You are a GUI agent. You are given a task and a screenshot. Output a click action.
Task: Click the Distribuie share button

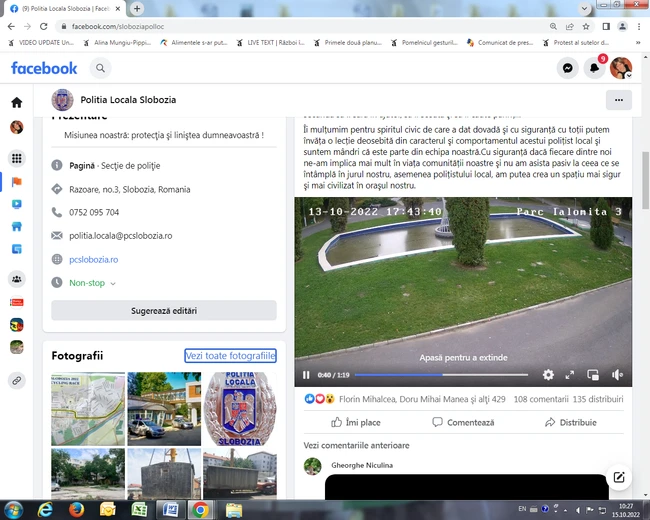[x=570, y=423]
